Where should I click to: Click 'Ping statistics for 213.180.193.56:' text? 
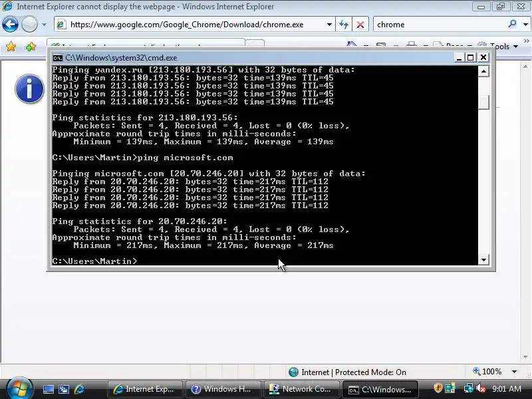tap(145, 118)
